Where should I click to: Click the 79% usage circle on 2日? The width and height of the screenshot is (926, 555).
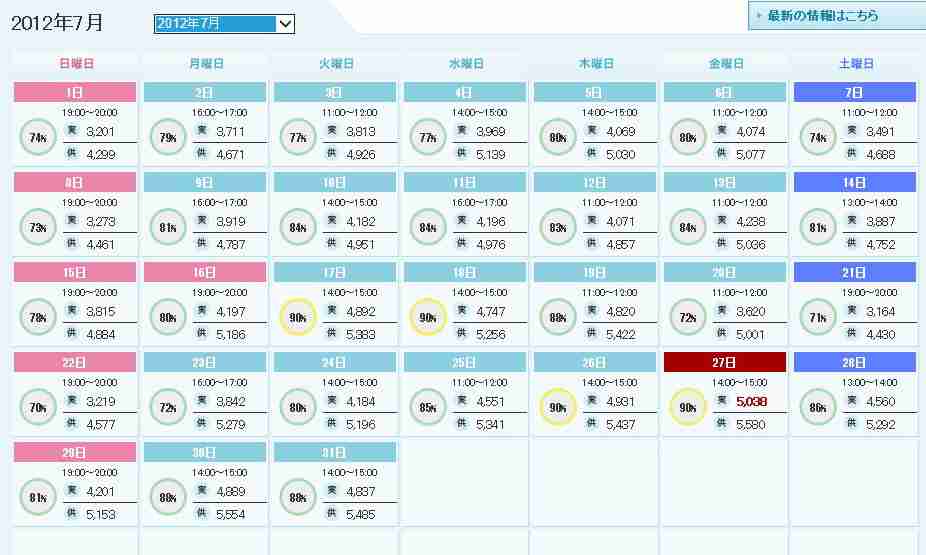[168, 138]
